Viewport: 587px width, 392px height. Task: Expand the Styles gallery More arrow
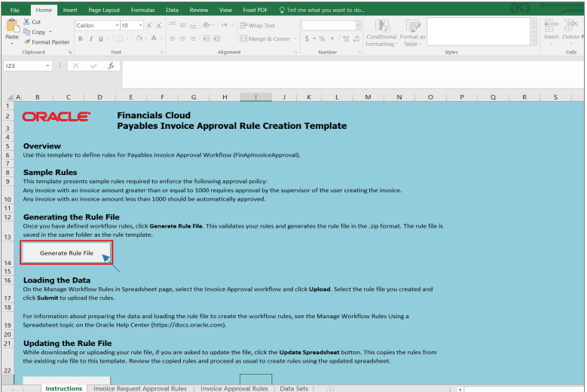[x=533, y=41]
